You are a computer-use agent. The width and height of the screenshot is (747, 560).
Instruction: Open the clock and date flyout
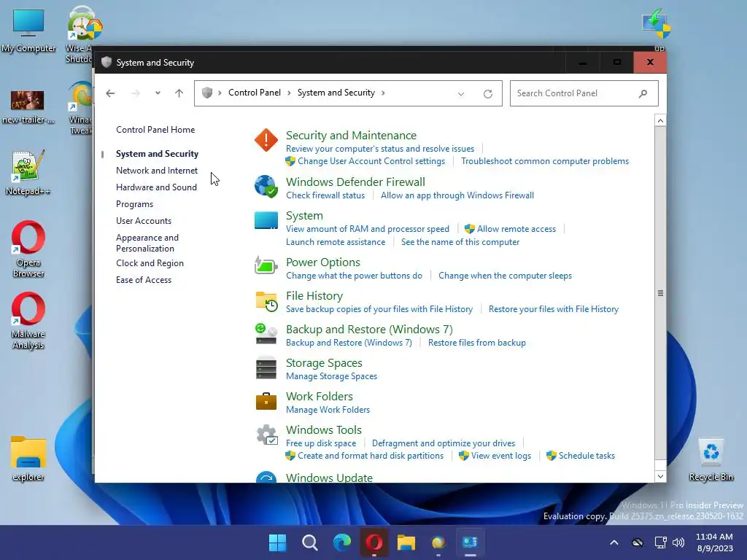point(714,542)
